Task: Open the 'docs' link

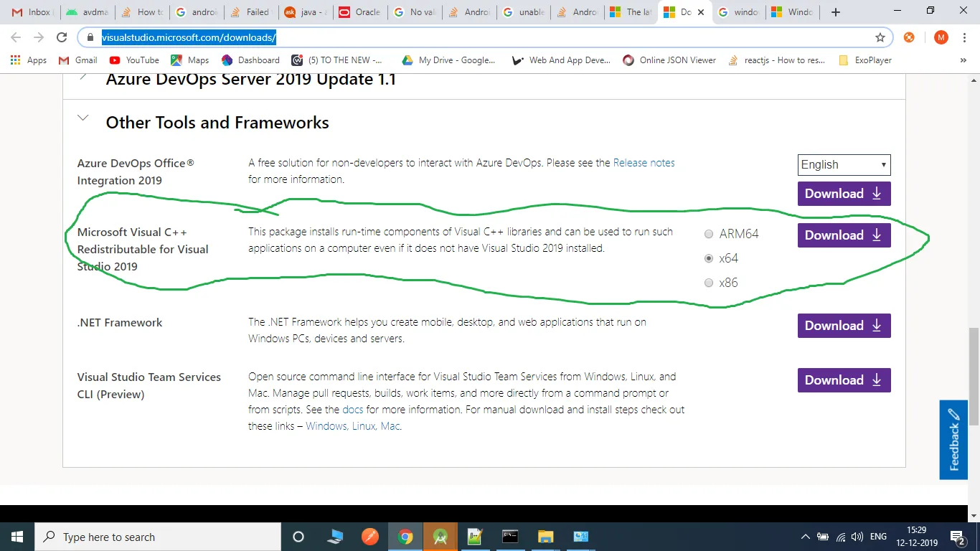Action: point(353,410)
